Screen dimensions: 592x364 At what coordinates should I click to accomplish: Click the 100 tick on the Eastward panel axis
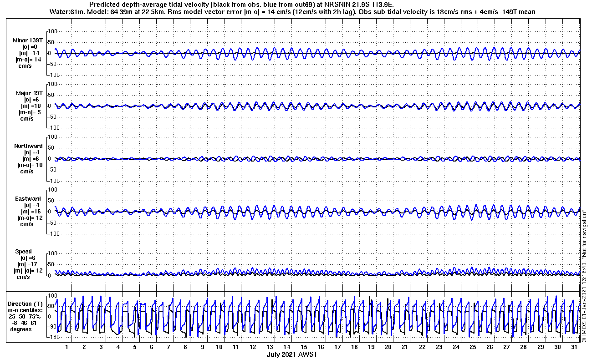(52, 190)
